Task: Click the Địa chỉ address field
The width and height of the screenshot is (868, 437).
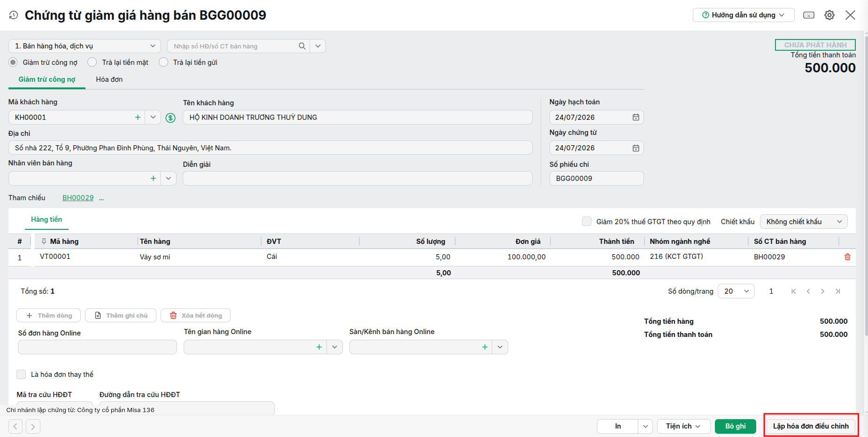Action: [271, 148]
